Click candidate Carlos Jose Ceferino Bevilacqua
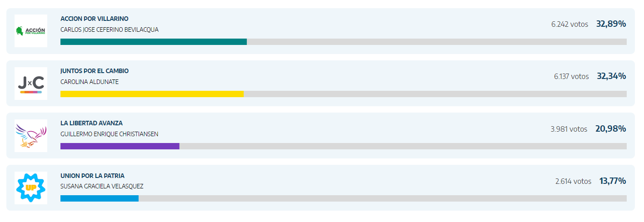Image resolution: width=644 pixels, height=222 pixels. 110,30
